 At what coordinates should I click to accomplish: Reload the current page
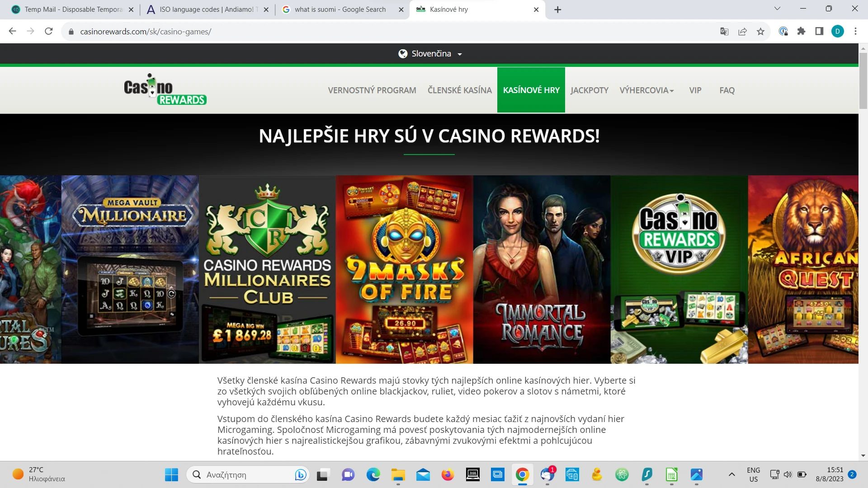[49, 31]
